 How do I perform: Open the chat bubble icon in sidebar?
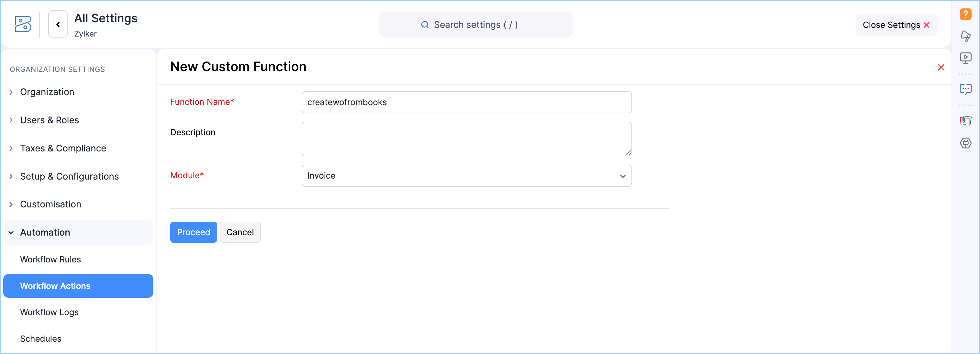[965, 89]
